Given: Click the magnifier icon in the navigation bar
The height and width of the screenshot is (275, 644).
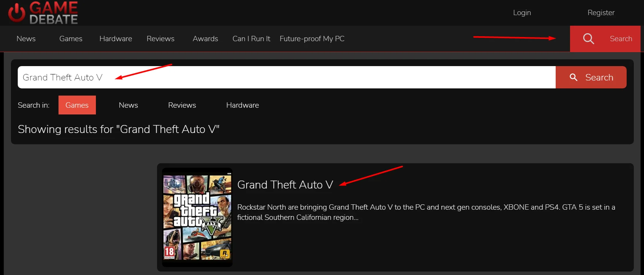Looking at the screenshot, I should coord(589,39).
